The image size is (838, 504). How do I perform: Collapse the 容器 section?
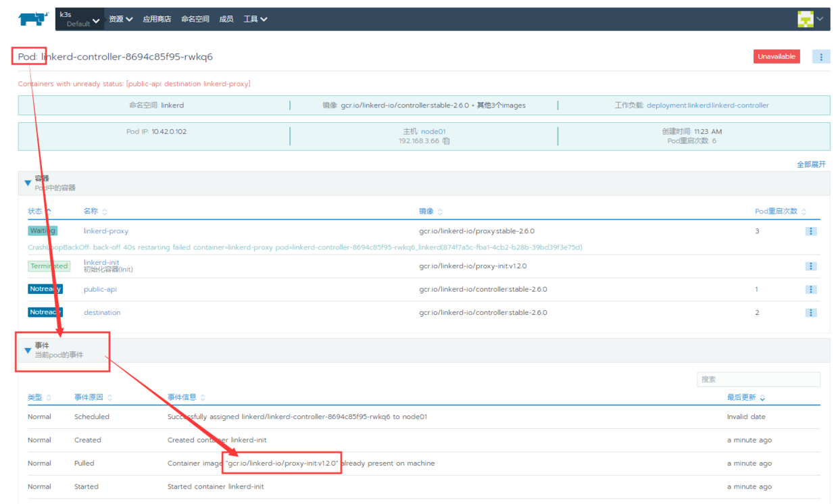[28, 182]
